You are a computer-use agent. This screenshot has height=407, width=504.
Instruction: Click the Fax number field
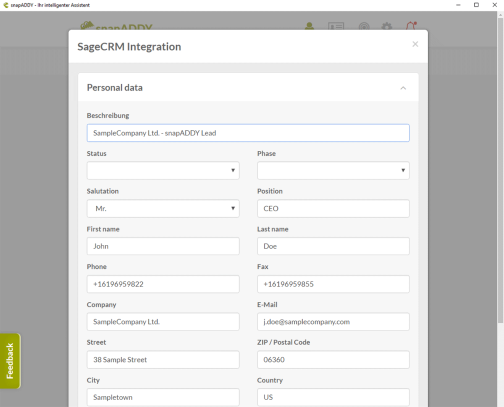pyautogui.click(x=333, y=284)
